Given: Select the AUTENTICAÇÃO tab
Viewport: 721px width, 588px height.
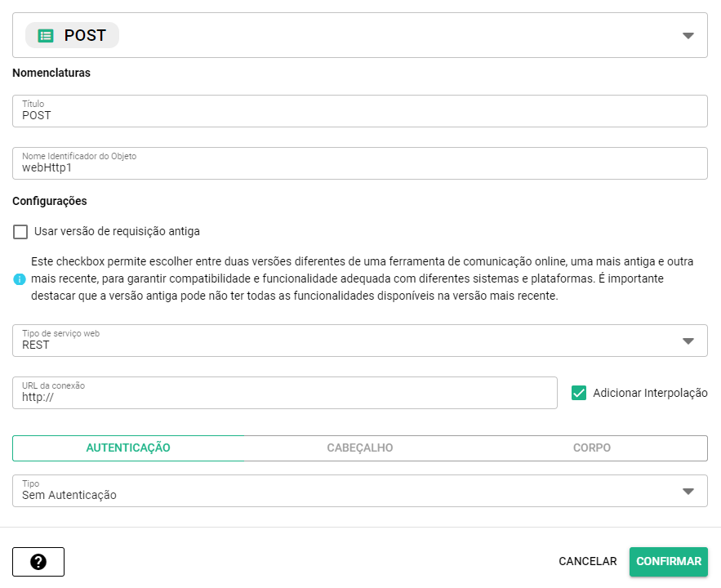Looking at the screenshot, I should click(128, 448).
